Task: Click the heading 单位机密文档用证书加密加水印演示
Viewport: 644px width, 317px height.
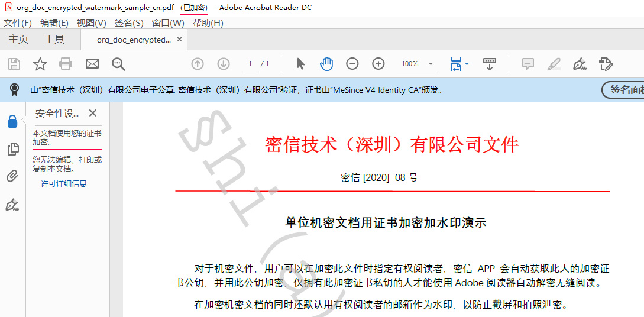Action: click(386, 222)
